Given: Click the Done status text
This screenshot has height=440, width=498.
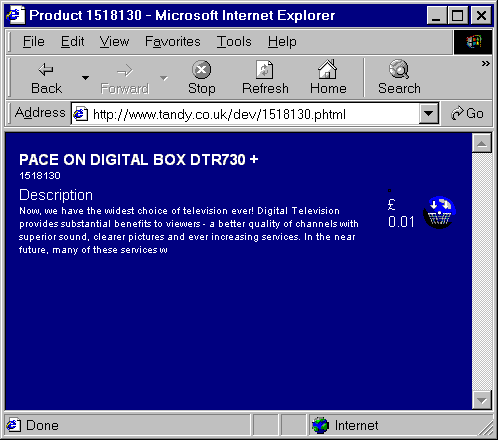Looking at the screenshot, I should point(42,426).
